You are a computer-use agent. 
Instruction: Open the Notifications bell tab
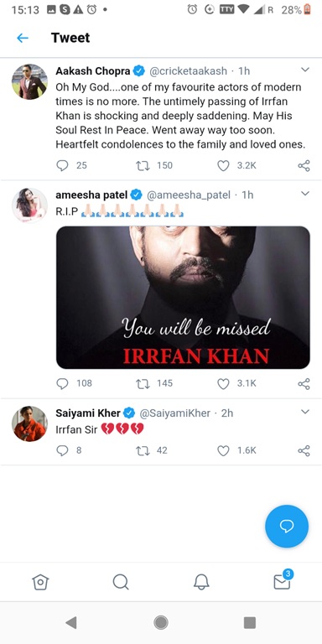[x=201, y=582]
